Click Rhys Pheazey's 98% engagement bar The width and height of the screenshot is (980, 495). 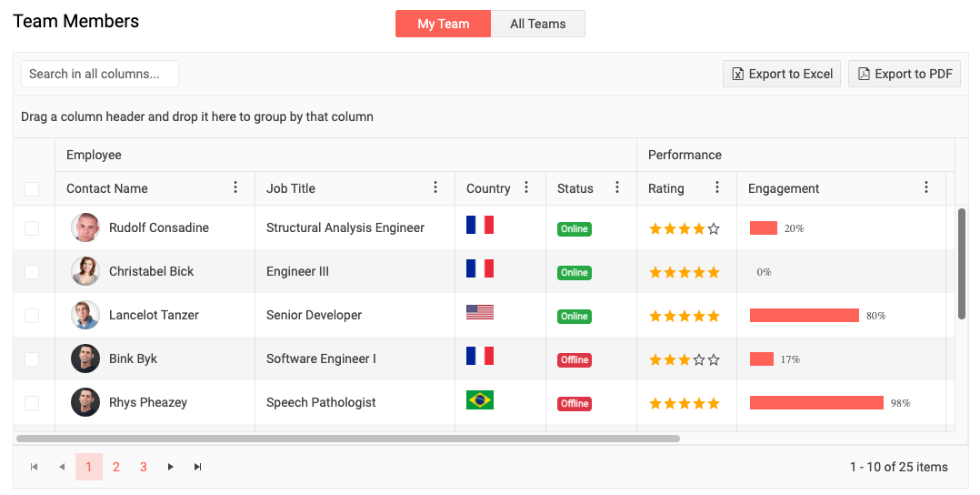pyautogui.click(x=817, y=402)
